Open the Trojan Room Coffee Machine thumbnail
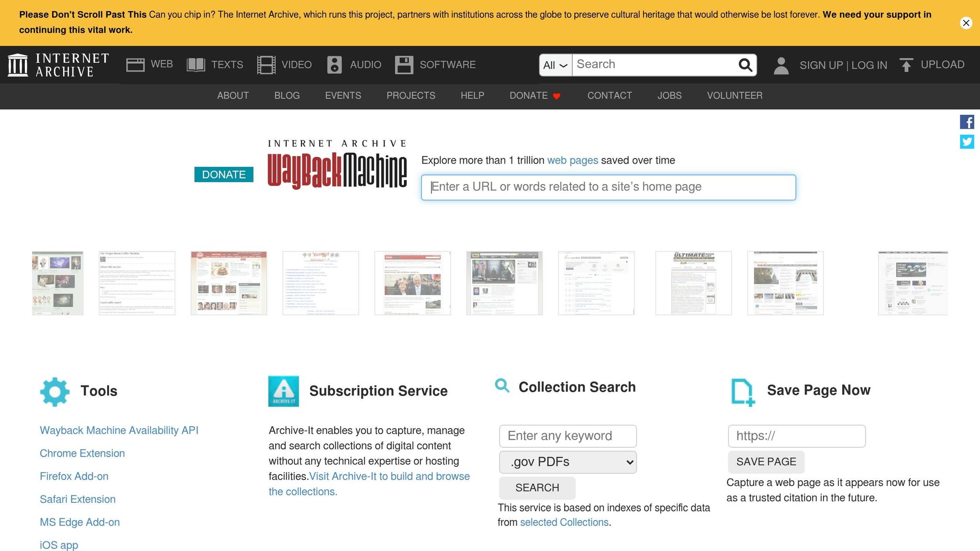Screen dimensions: 980x551 (137, 283)
